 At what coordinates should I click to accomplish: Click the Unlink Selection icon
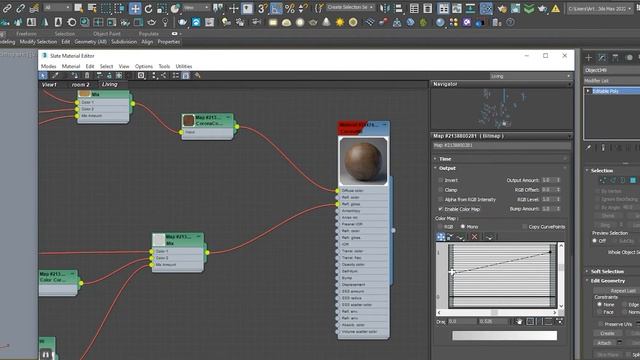tap(20, 8)
